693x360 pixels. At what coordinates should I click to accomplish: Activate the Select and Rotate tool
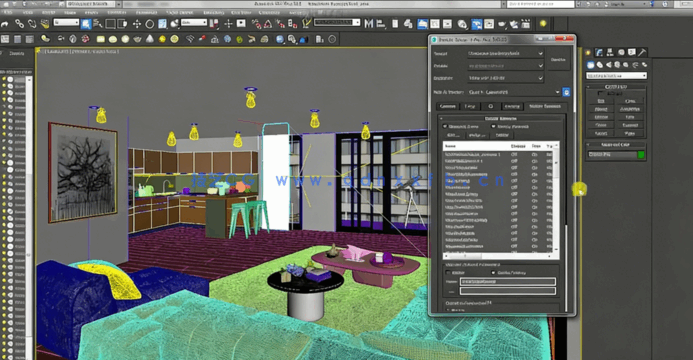click(x=150, y=23)
